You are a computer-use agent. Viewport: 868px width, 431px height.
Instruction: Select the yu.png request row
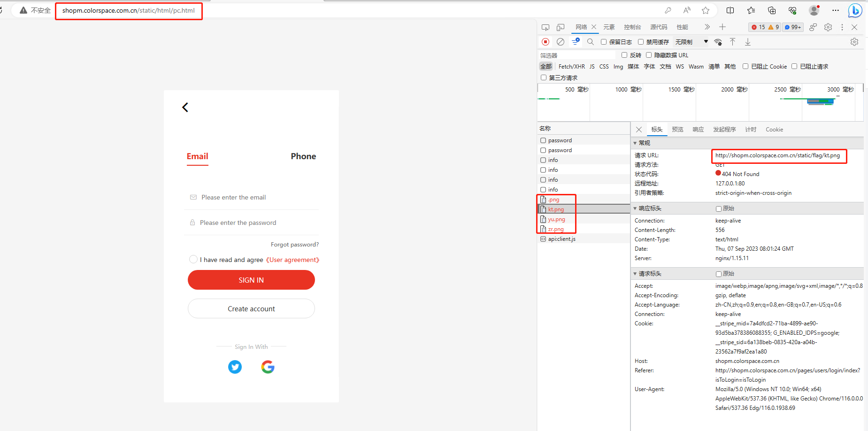584,219
